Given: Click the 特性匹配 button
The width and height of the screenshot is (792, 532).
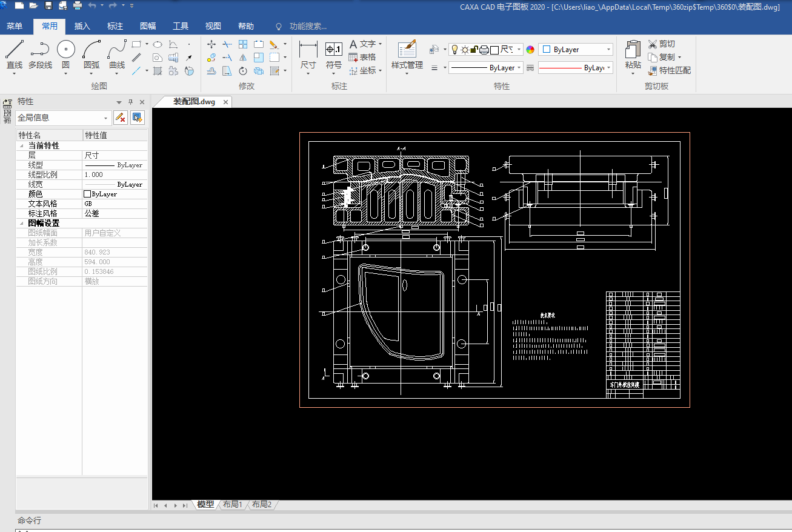Looking at the screenshot, I should pyautogui.click(x=669, y=70).
